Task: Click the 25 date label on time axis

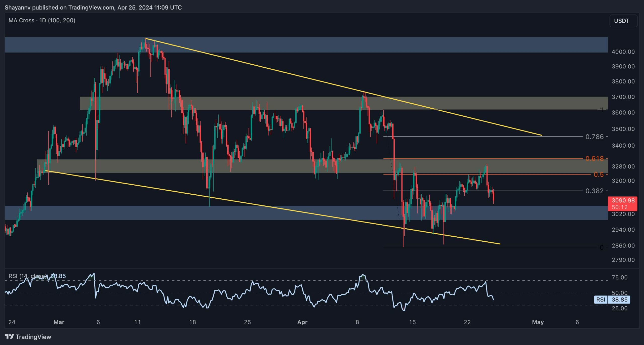Action: click(247, 322)
